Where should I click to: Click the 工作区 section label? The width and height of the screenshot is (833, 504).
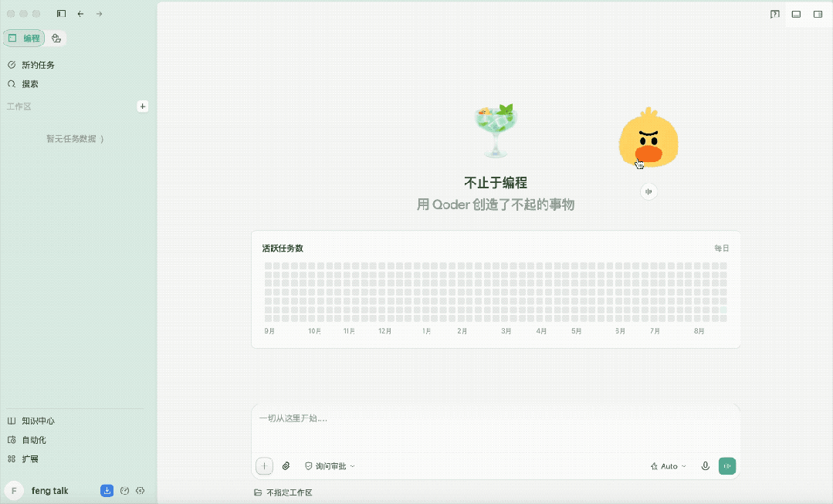[19, 107]
